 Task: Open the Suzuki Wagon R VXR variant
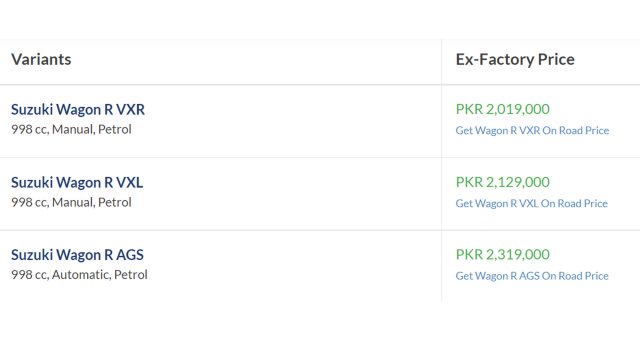tap(78, 109)
